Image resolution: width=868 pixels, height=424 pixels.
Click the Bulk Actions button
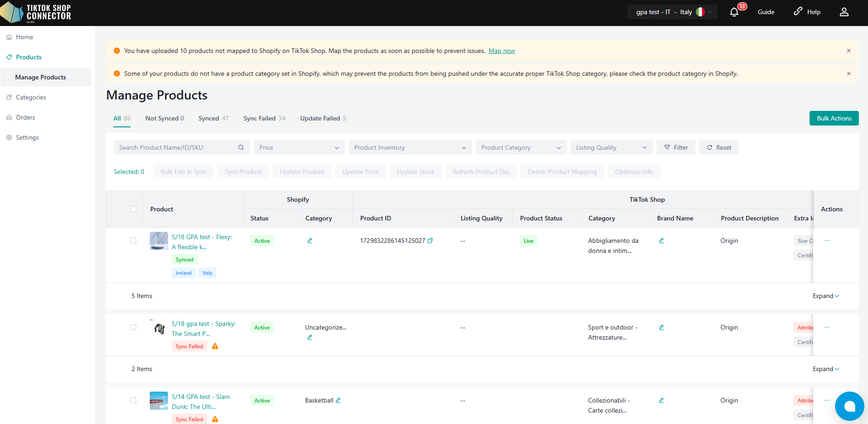coord(834,118)
